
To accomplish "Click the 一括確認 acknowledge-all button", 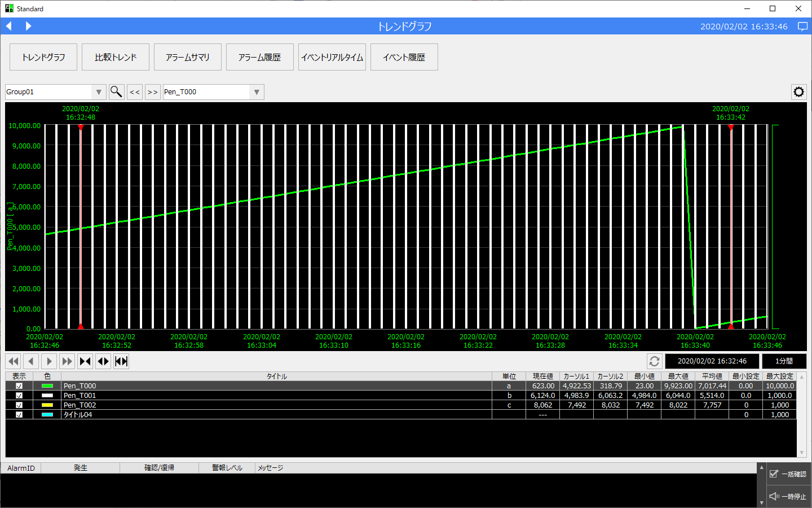I will pos(788,474).
